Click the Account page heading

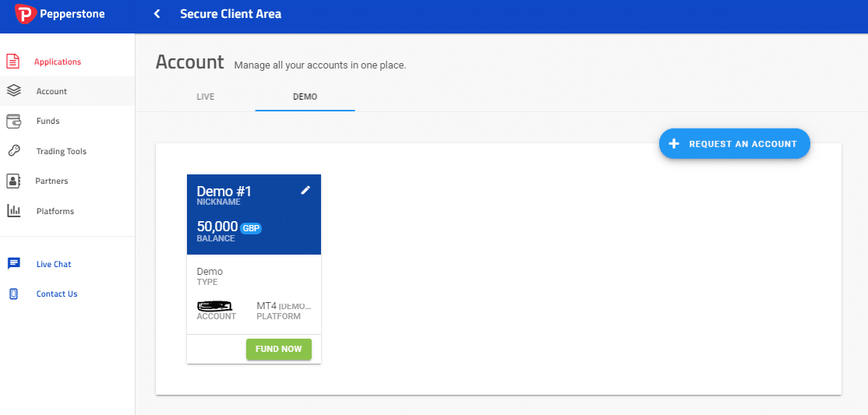(190, 62)
